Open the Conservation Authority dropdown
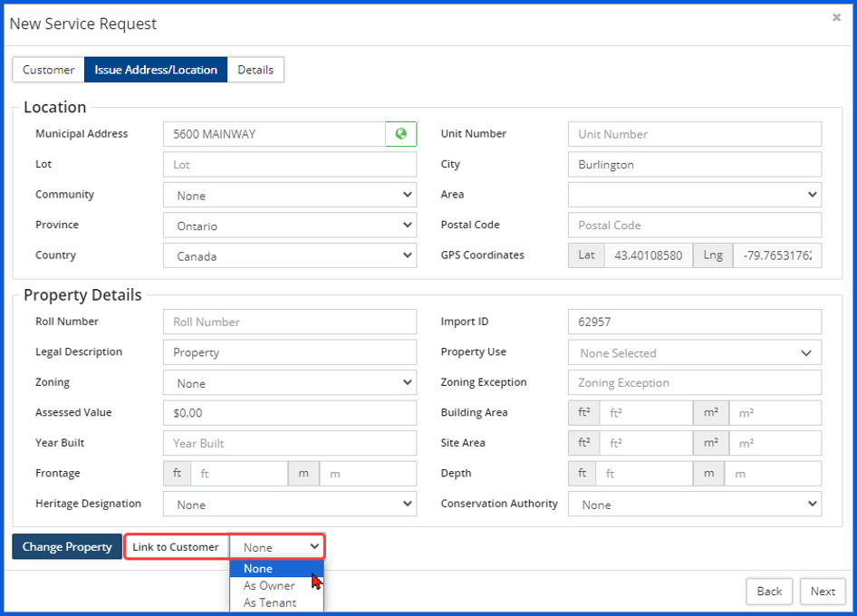 pos(694,505)
